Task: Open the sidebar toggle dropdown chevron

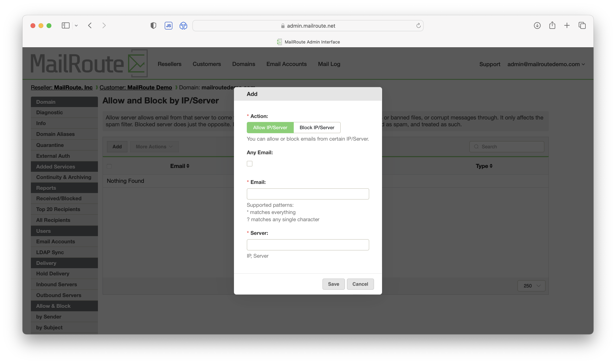Action: [76, 25]
